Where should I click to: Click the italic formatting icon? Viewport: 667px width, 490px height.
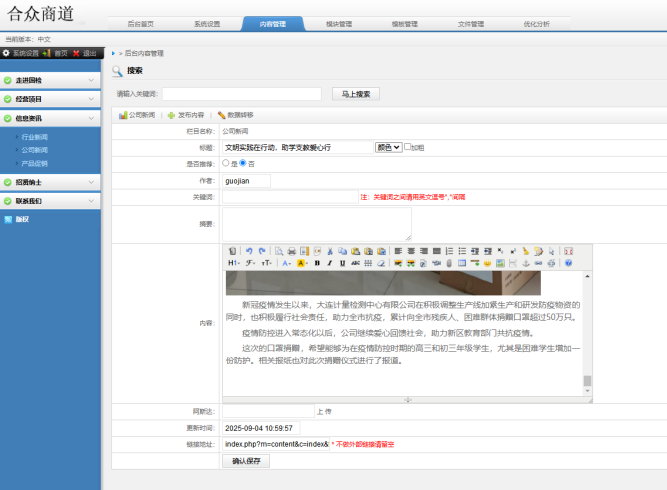(x=329, y=263)
